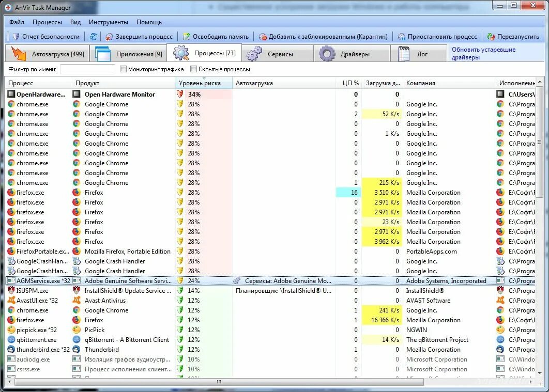Click the AvastUI.exe process icon

(x=11, y=301)
